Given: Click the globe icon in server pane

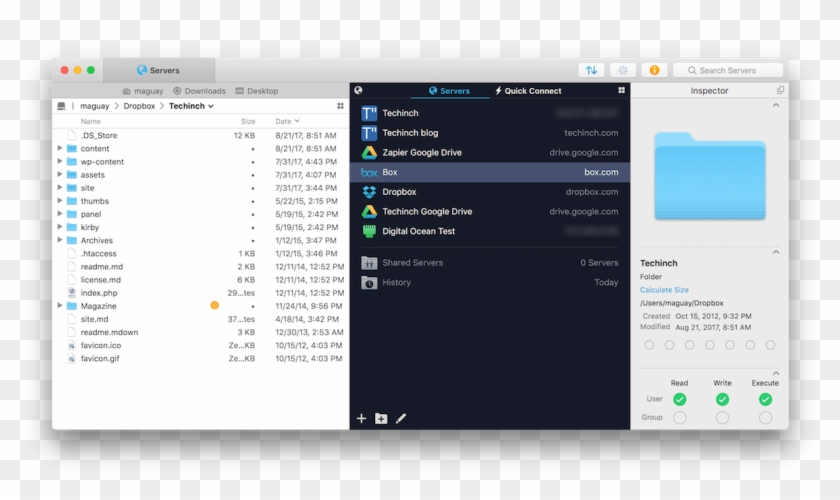Looking at the screenshot, I should tap(359, 90).
